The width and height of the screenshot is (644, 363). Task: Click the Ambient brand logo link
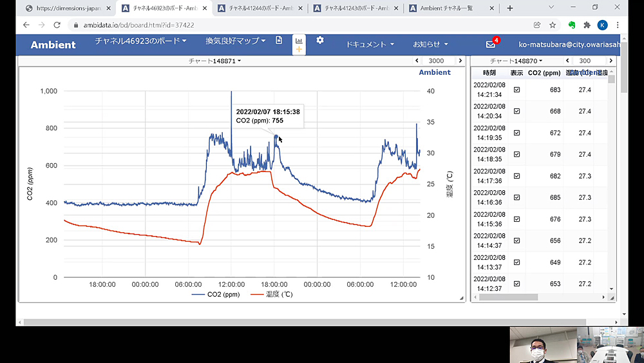click(x=53, y=44)
